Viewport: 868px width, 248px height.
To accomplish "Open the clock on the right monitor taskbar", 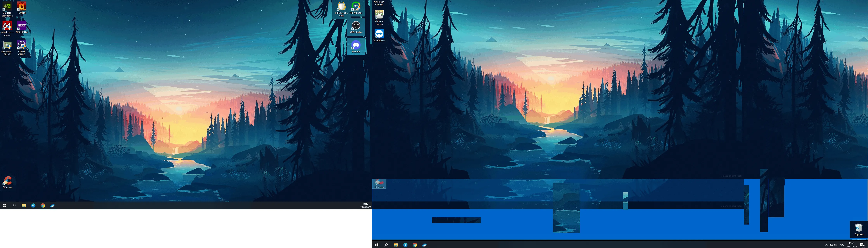I will (x=852, y=245).
